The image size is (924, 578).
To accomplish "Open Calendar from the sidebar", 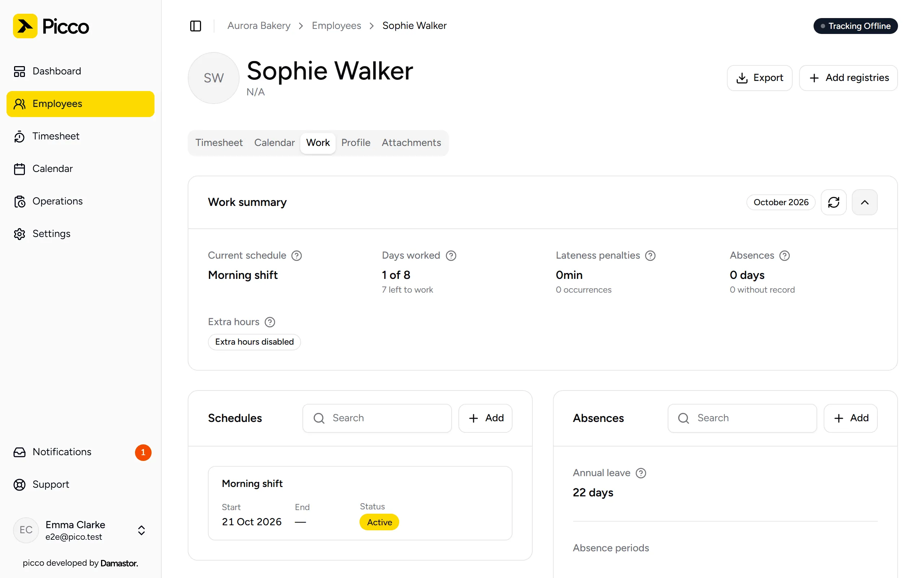I will [x=80, y=169].
